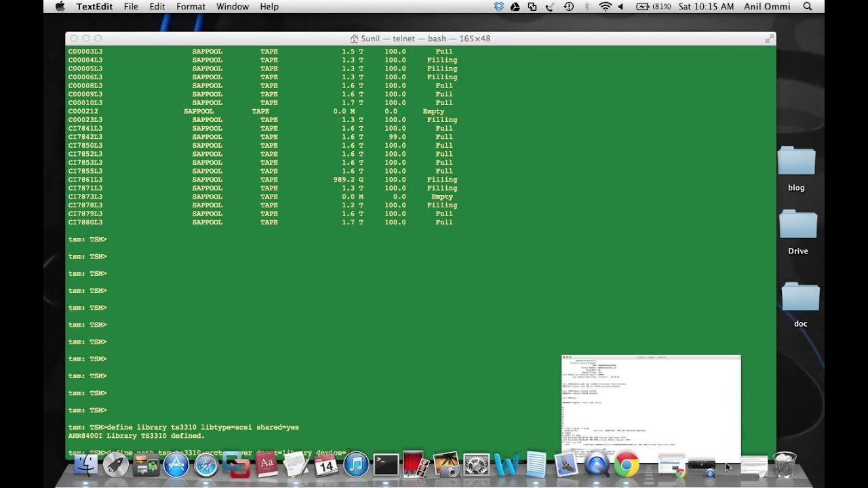Viewport: 868px width, 488px height.
Task: Open the Help menu
Action: coord(269,6)
